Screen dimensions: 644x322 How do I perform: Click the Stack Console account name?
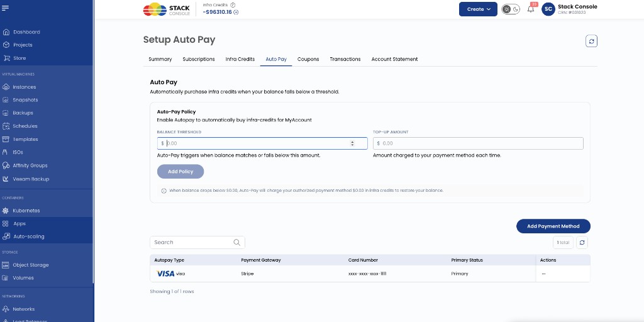point(577,6)
